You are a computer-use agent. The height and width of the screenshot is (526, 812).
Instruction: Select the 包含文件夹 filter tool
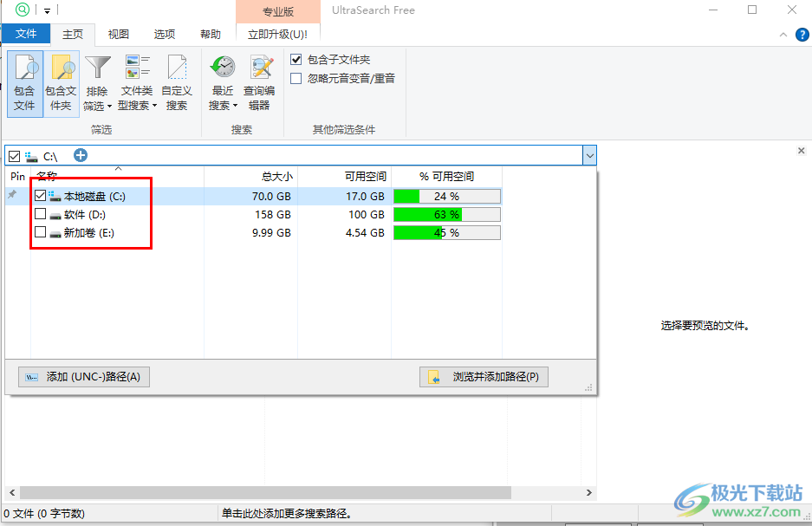(x=61, y=82)
